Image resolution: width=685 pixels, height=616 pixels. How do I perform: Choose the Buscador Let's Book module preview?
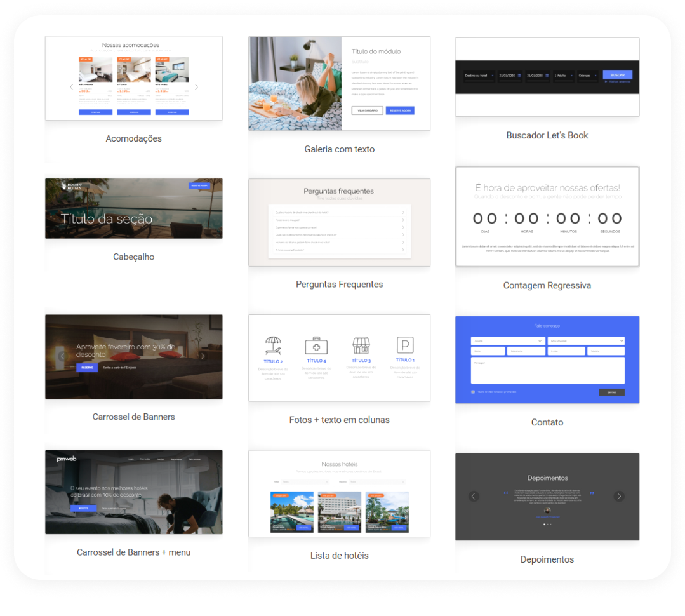tap(547, 77)
